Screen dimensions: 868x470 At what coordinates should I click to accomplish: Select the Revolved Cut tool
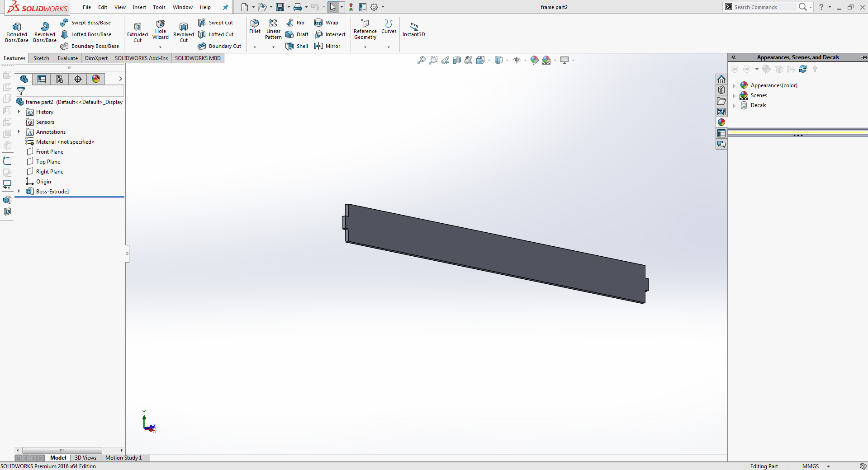pos(184,33)
